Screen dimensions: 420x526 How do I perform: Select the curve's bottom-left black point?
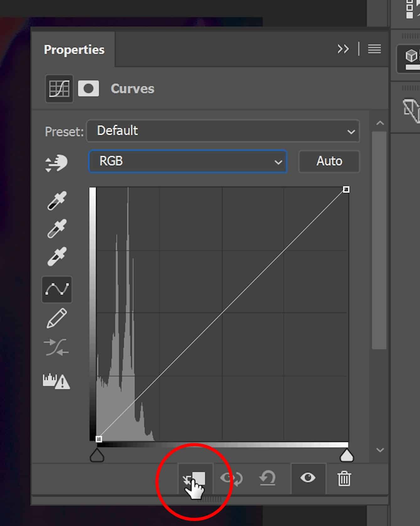click(x=99, y=439)
